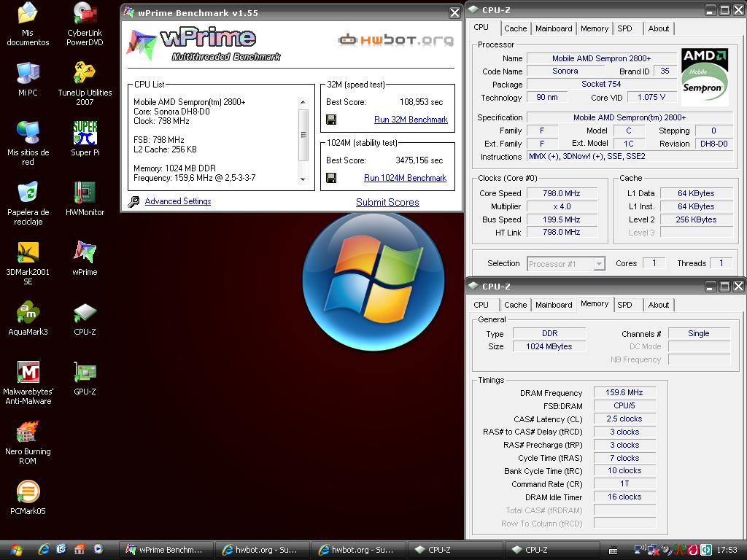Click the hwbot.org logo in wPrime
The width and height of the screenshot is (747, 560).
coord(395,40)
